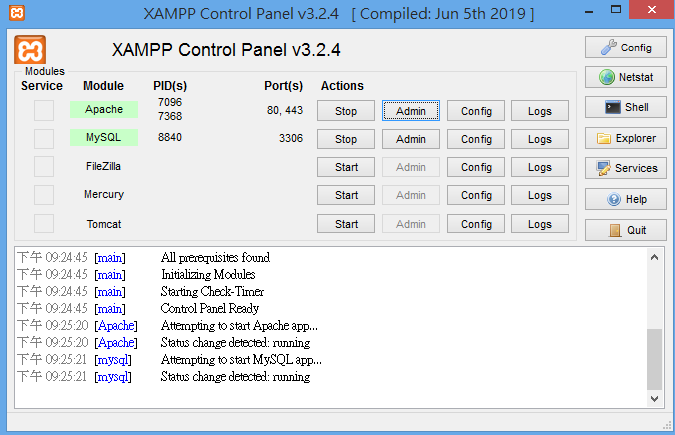Open the MySQL Logs menu
Image resolution: width=675 pixels, height=435 pixels.
[540, 139]
